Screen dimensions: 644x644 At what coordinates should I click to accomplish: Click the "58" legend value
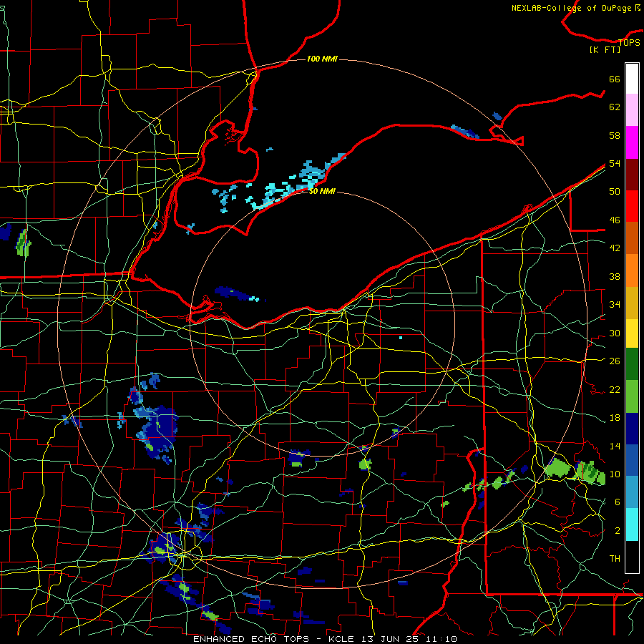[x=615, y=135]
